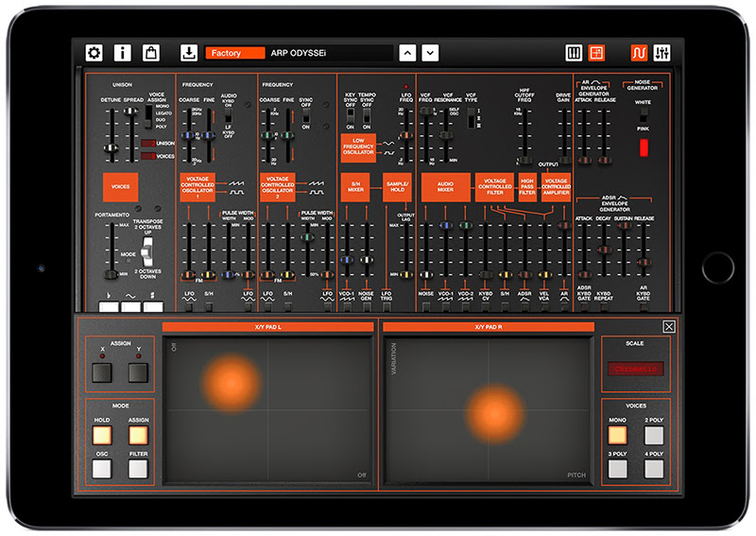Tap VCO 2 sawtooth waveform symbol
This screenshot has width=756, height=536.
[x=317, y=183]
